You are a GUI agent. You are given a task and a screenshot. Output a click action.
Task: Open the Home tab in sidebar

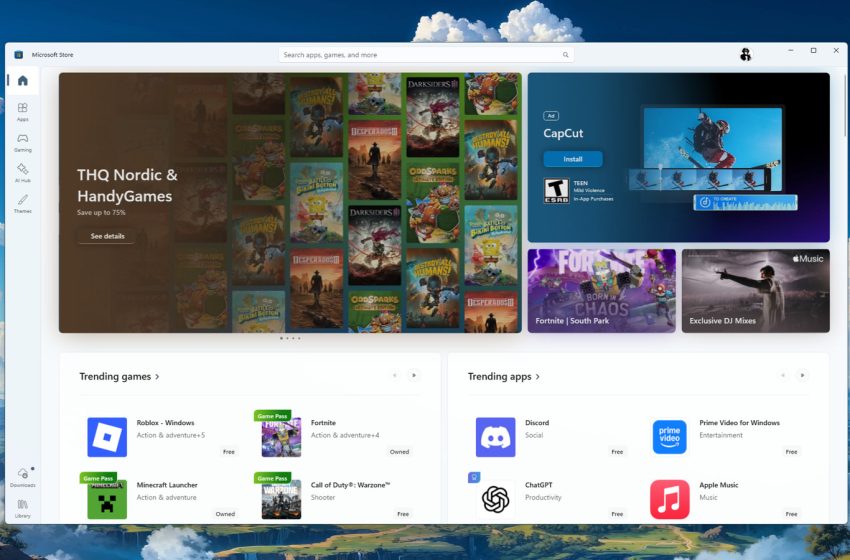pos(22,81)
